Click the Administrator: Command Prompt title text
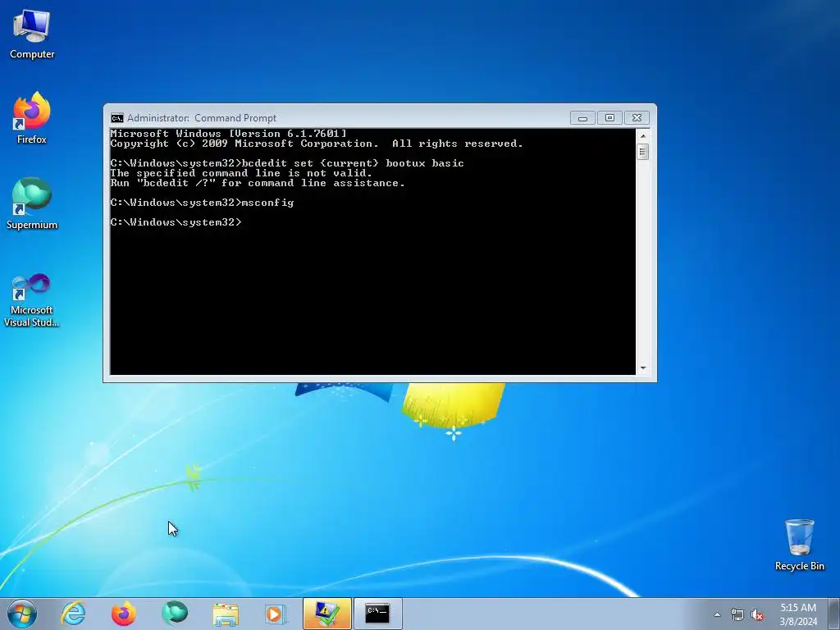 click(202, 118)
